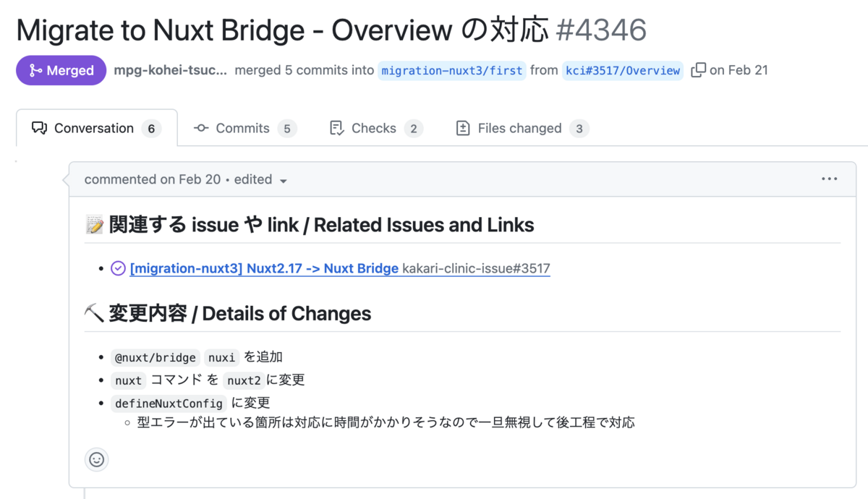Switch to the Conversation tab

97,128
